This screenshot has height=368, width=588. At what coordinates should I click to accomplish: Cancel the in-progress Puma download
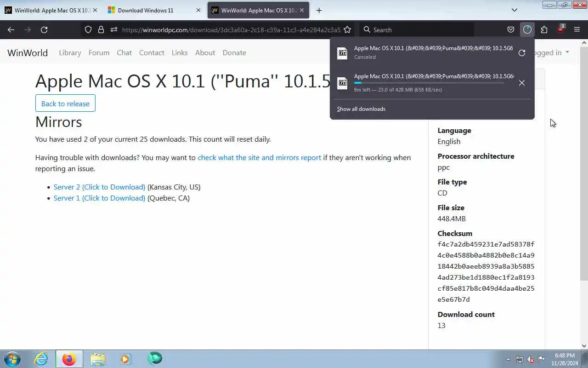click(x=522, y=83)
